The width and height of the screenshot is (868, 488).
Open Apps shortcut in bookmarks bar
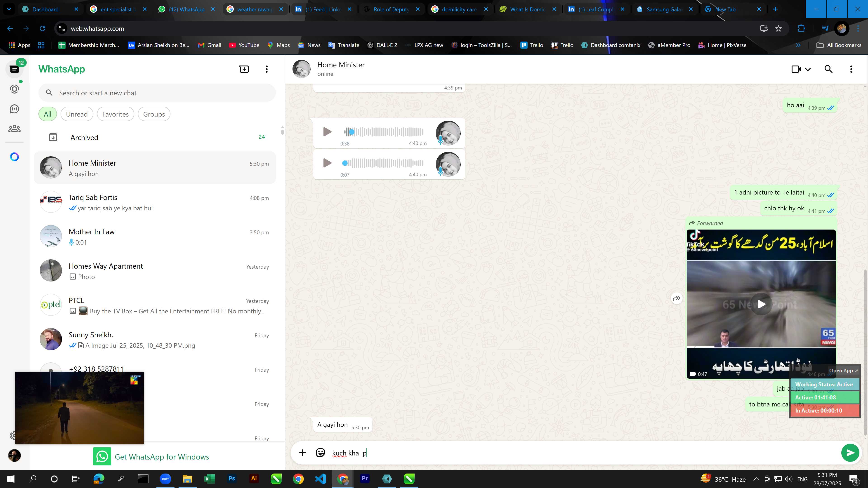[x=19, y=45]
